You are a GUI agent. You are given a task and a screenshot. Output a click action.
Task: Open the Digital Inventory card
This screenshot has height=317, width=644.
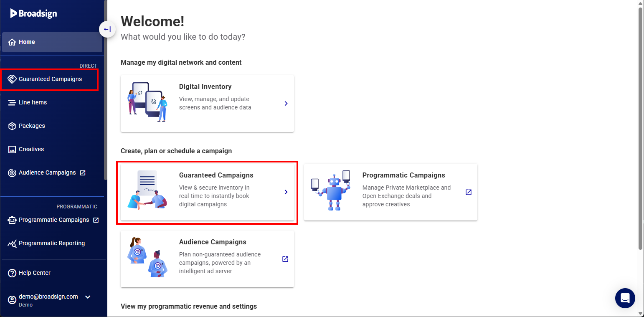207,103
